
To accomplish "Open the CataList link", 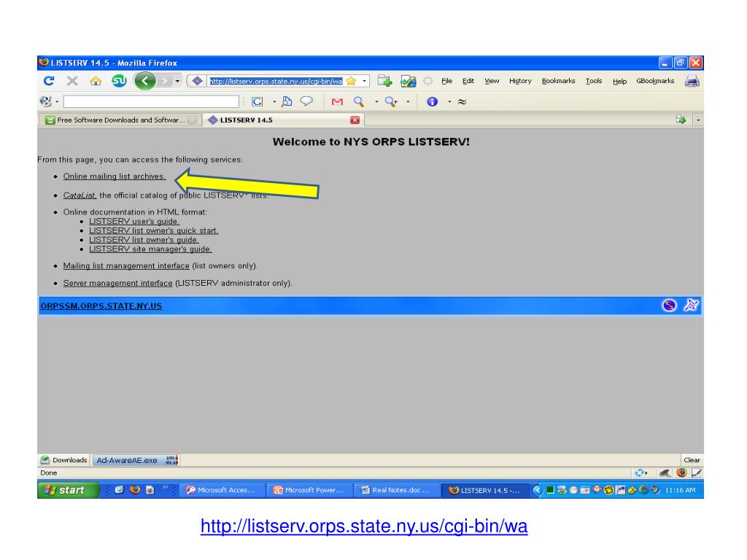I will coord(80,195).
